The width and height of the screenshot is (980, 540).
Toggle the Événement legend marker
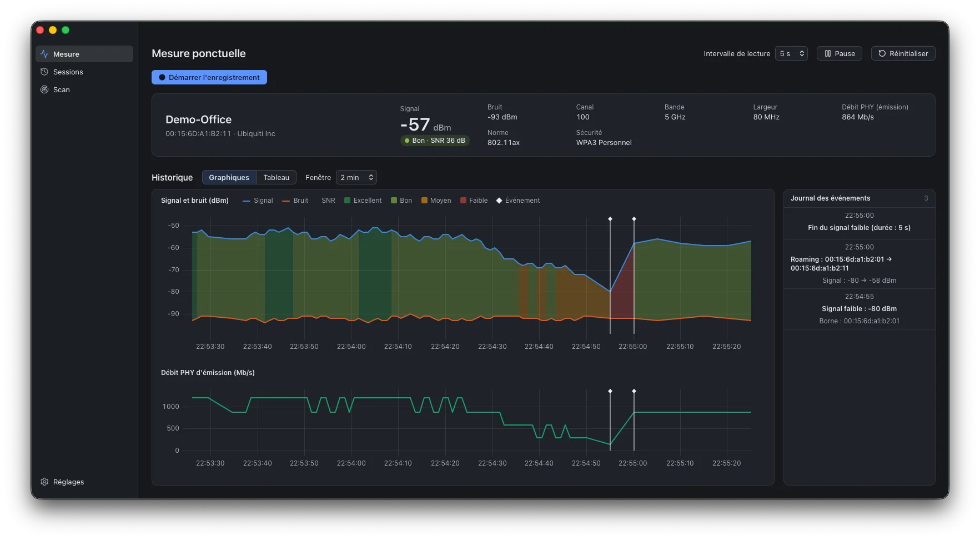point(518,201)
